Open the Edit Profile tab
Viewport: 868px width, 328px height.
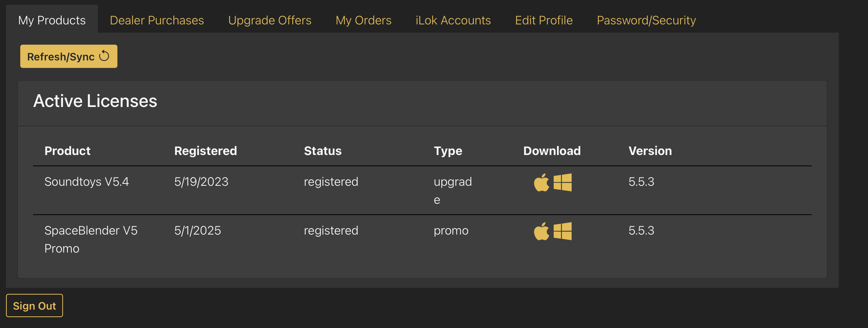(544, 20)
